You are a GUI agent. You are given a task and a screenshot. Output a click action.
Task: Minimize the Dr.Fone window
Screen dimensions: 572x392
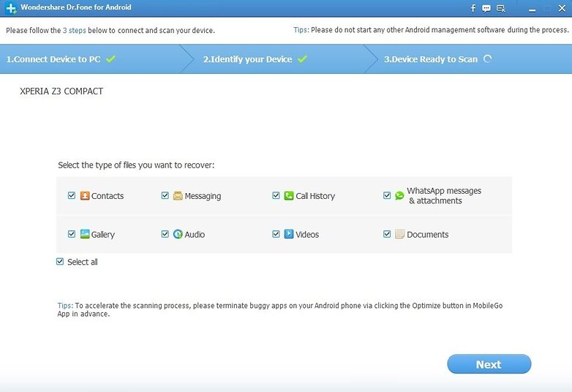(x=531, y=8)
